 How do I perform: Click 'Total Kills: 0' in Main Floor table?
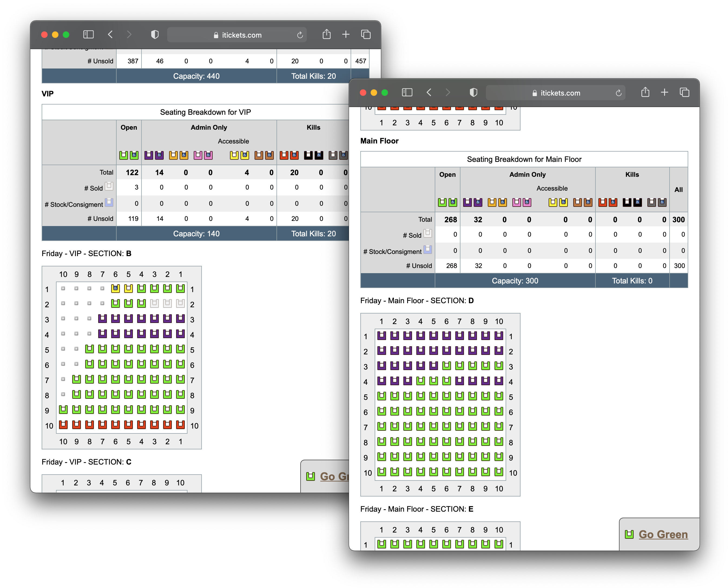click(632, 281)
